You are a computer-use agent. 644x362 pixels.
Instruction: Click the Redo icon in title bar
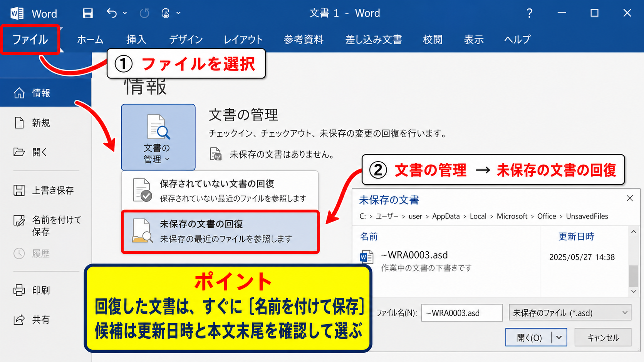[144, 13]
